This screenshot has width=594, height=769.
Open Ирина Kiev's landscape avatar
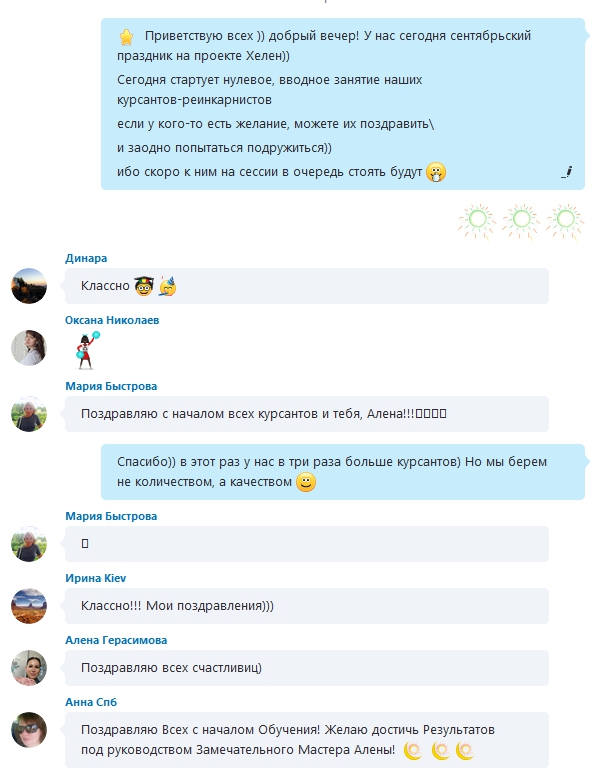(x=29, y=606)
